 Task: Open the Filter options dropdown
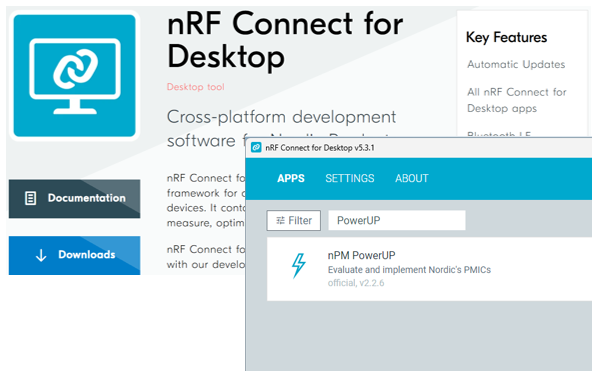tap(293, 220)
